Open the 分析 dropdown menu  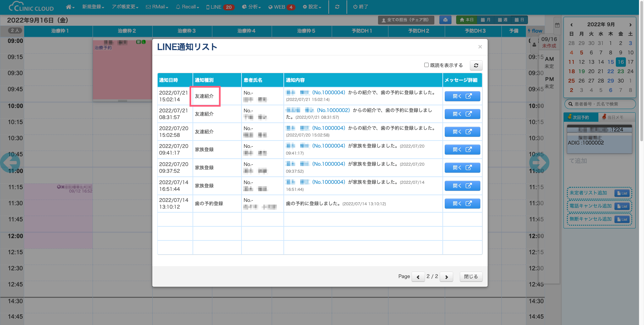point(251,7)
